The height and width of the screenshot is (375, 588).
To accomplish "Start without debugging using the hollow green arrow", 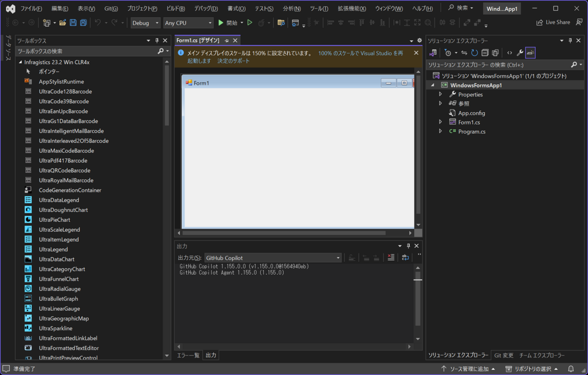I will pos(250,23).
